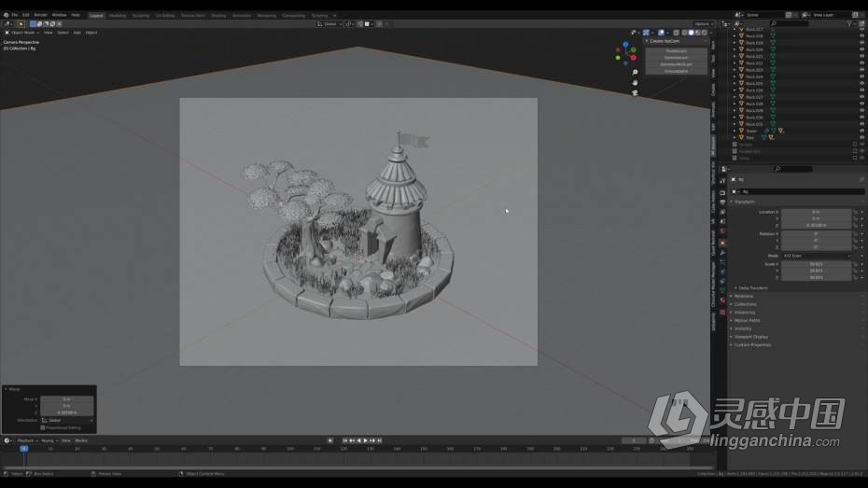Click the zoom magnifier viewport icon
Screen dimensions: 868x488
point(635,73)
